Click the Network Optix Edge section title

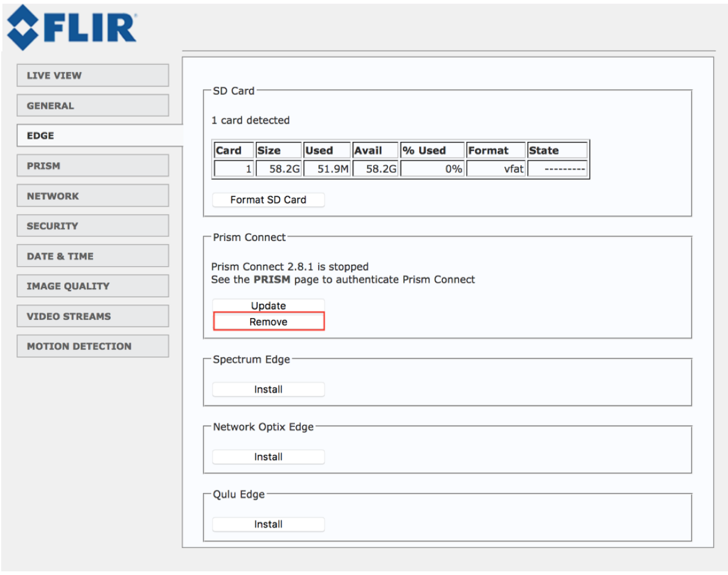263,426
